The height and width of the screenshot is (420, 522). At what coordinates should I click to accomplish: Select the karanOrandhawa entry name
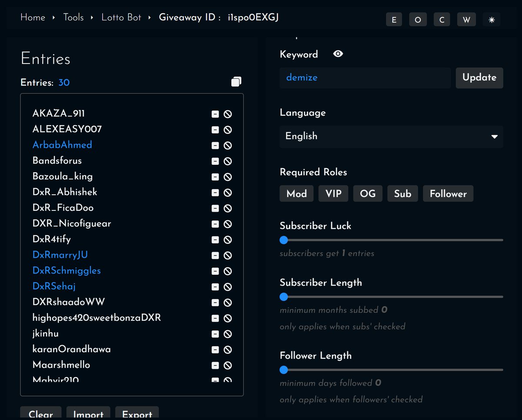point(72,349)
